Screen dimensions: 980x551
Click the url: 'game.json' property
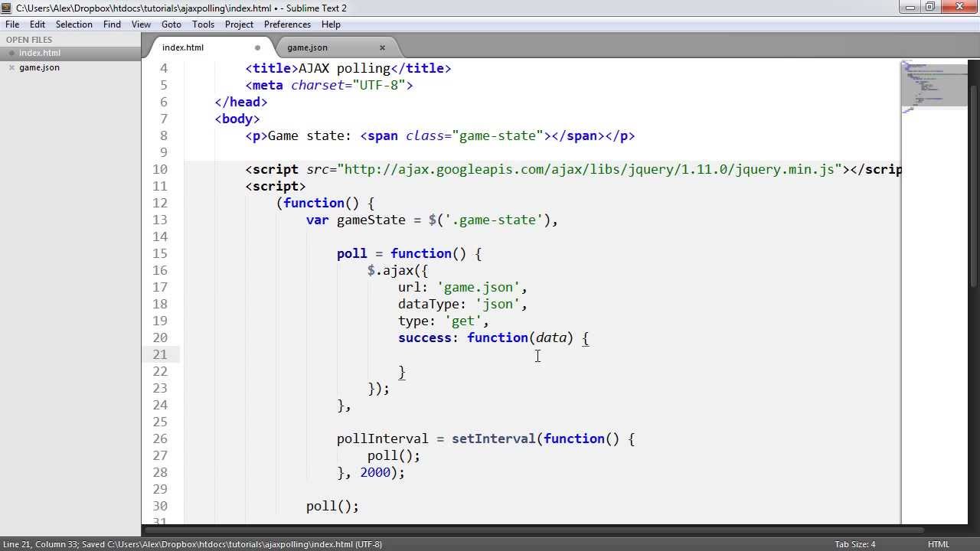(463, 287)
